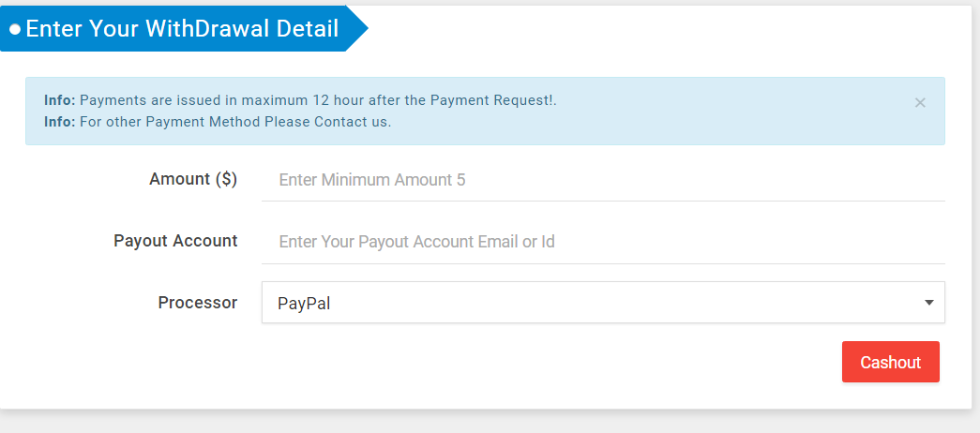
Task: Click the Processor dropdown caret arrow
Action: (x=929, y=303)
